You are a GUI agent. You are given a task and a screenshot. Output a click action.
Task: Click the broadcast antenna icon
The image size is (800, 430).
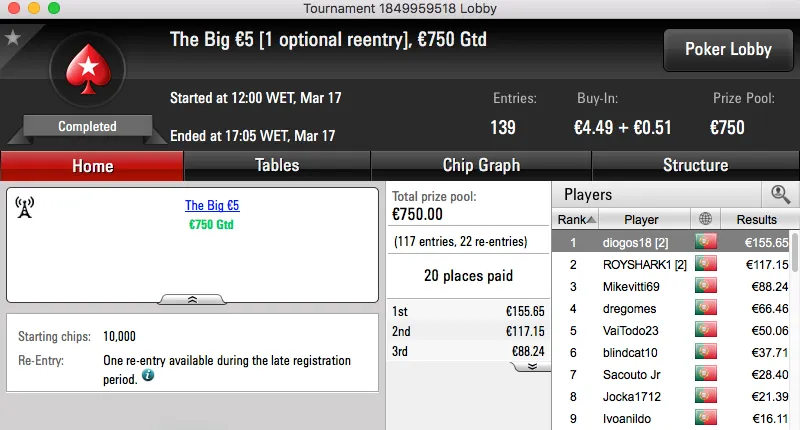tap(25, 207)
